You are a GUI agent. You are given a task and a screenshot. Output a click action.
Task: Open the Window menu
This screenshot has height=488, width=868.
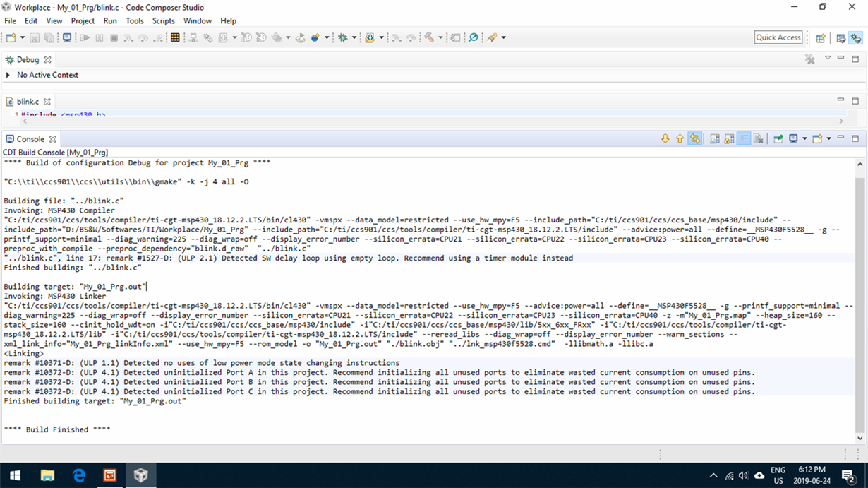[198, 21]
